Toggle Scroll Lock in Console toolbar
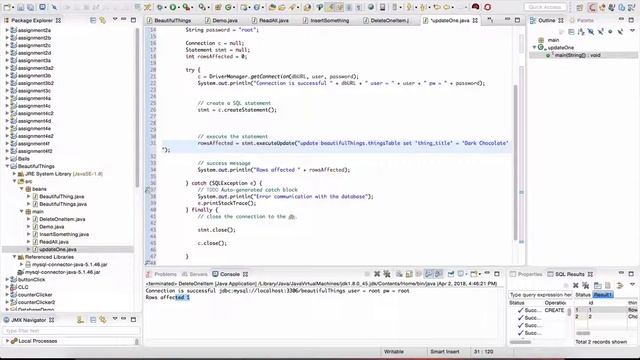The image size is (640, 360). click(409, 274)
